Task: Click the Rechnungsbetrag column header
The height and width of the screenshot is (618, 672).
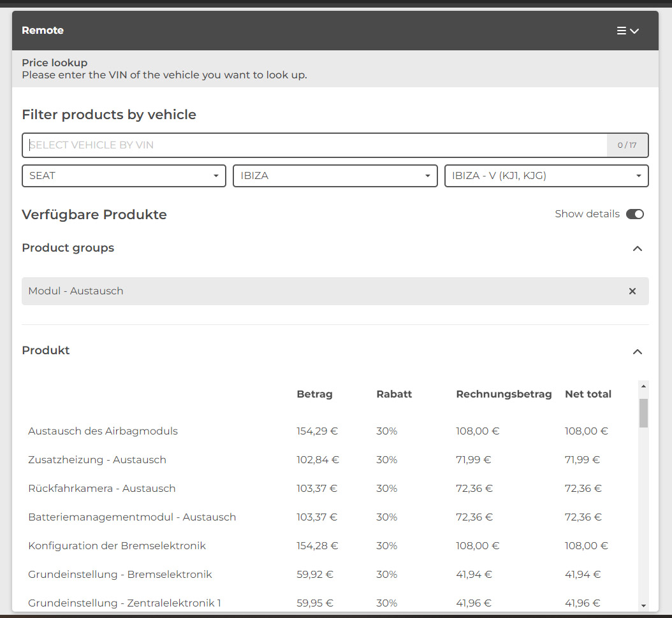Action: tap(504, 394)
